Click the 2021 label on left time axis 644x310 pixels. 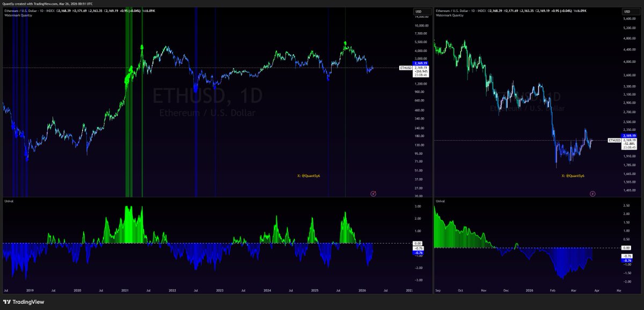click(x=125, y=290)
